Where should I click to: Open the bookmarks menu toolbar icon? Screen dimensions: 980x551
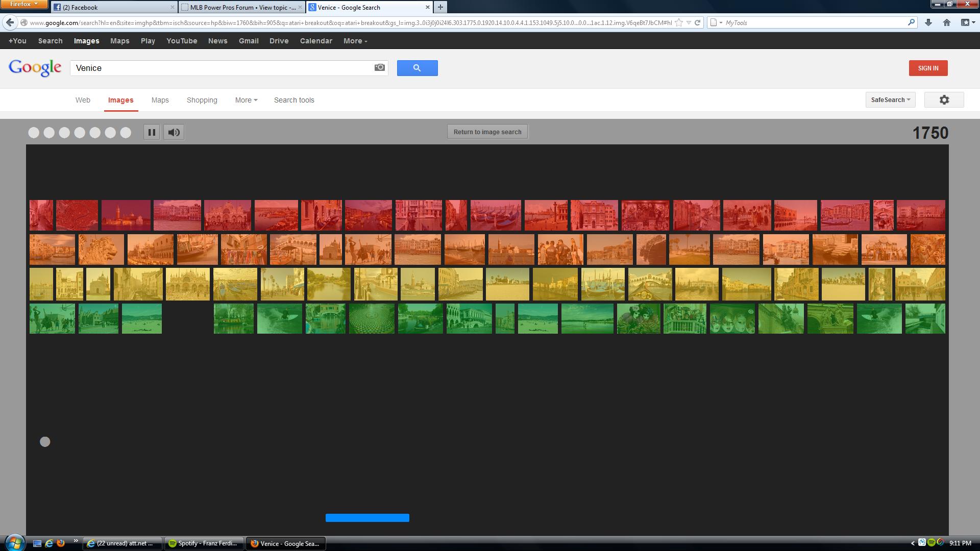(x=967, y=22)
